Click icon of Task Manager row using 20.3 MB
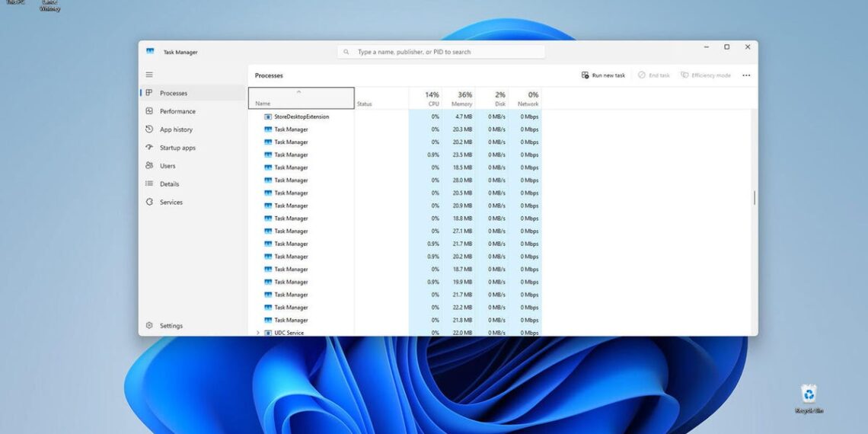 [268, 129]
